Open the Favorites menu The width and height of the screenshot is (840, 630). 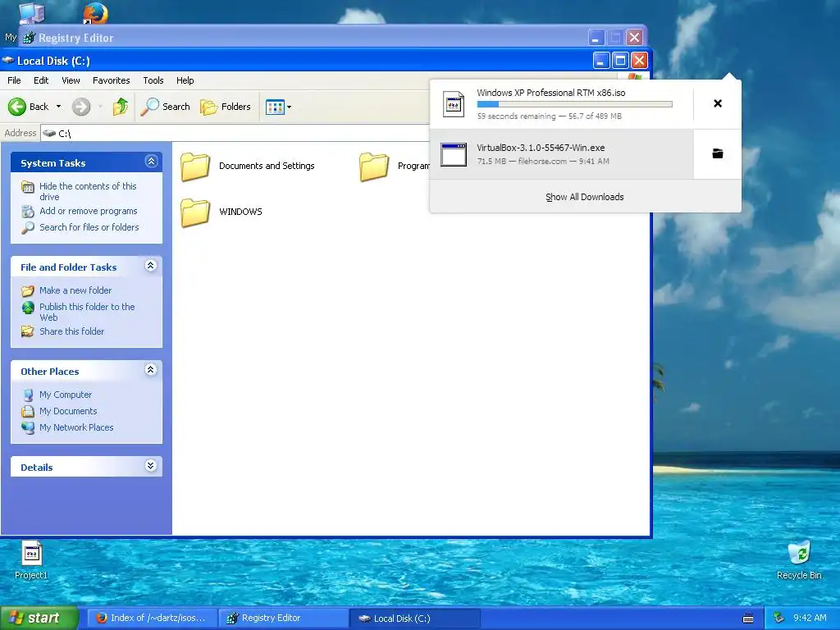(x=112, y=80)
